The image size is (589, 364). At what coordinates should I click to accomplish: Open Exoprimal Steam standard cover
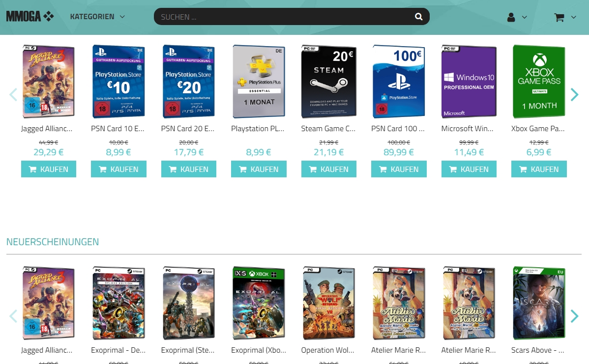[189, 303]
